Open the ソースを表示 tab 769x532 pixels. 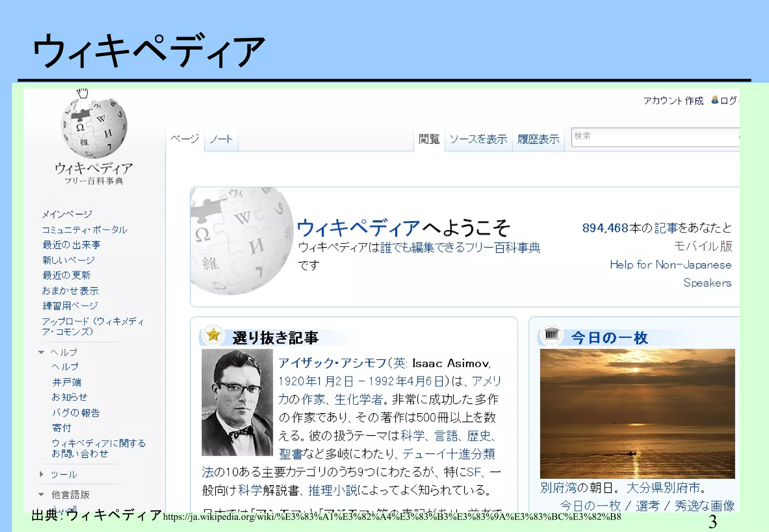[478, 139]
